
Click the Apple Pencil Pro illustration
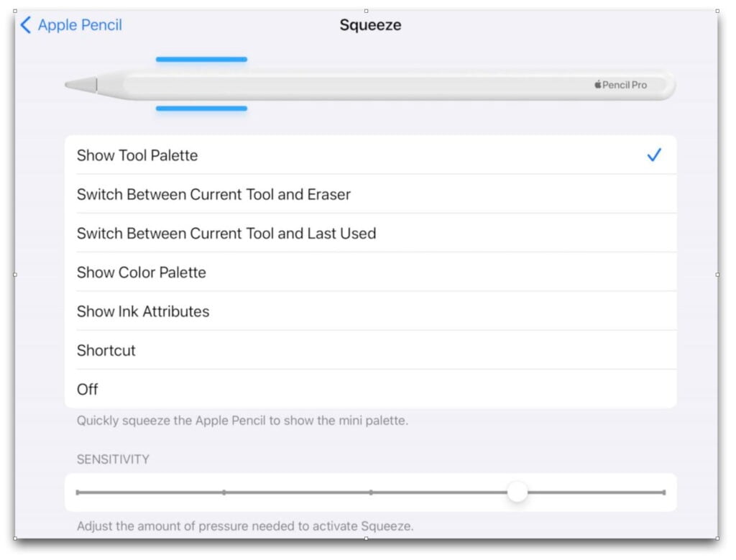point(370,85)
